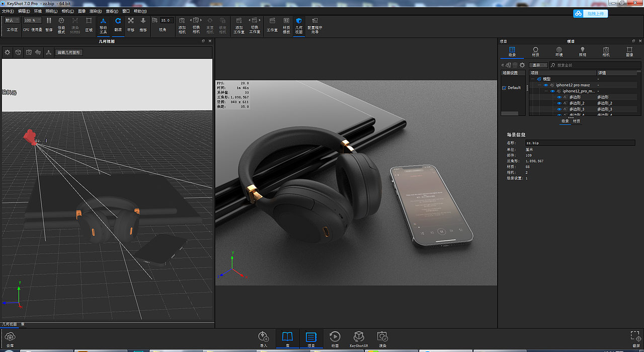The image size is (644, 352).
Task: Open the 文件(F) menu
Action: click(x=8, y=11)
